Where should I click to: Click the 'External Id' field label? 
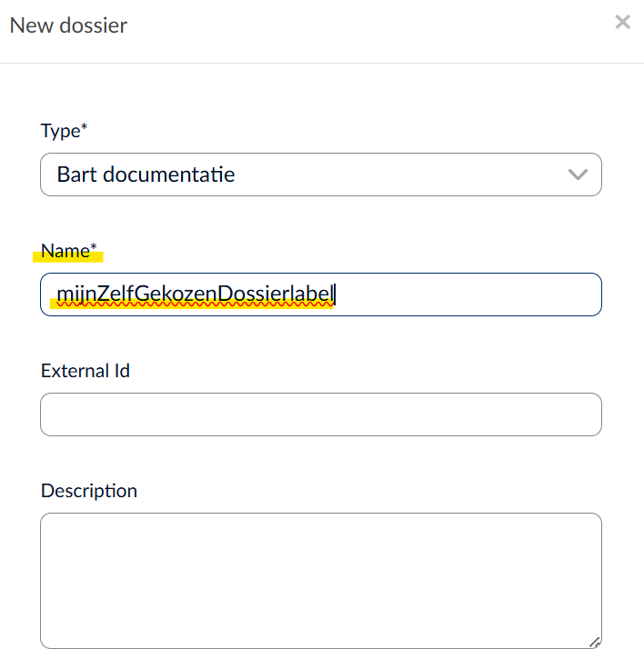click(x=86, y=371)
